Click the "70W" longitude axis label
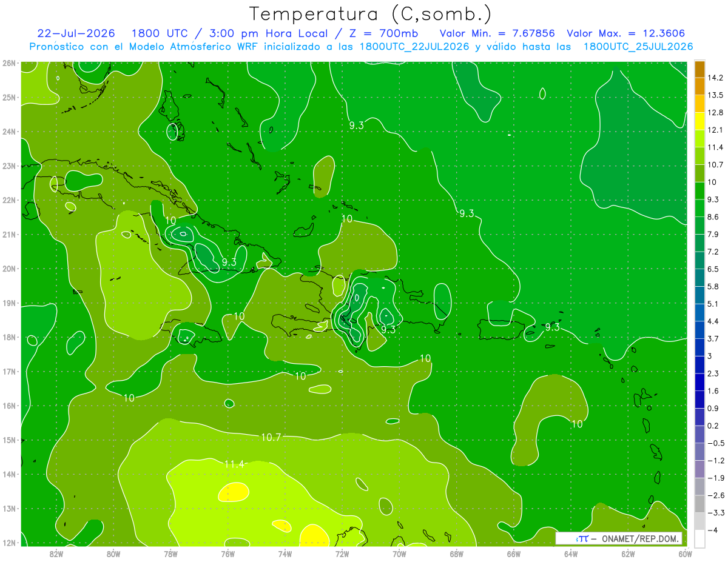 [399, 554]
